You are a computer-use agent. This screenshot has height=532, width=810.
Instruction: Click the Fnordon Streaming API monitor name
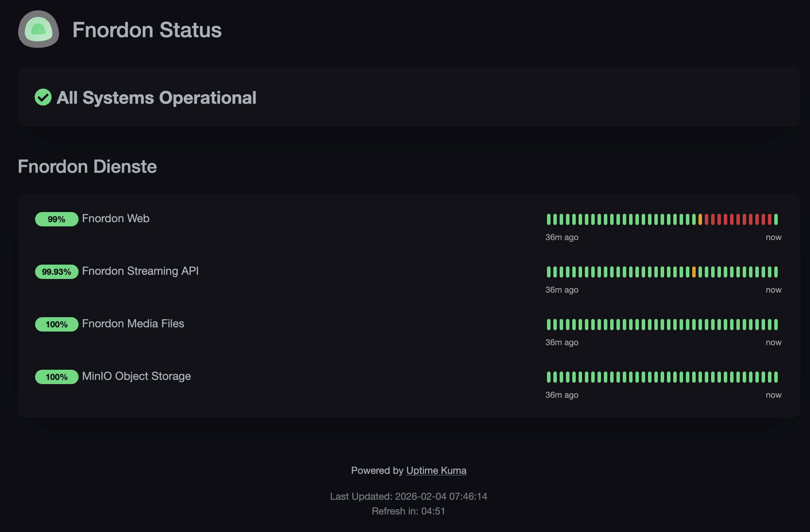tap(140, 271)
